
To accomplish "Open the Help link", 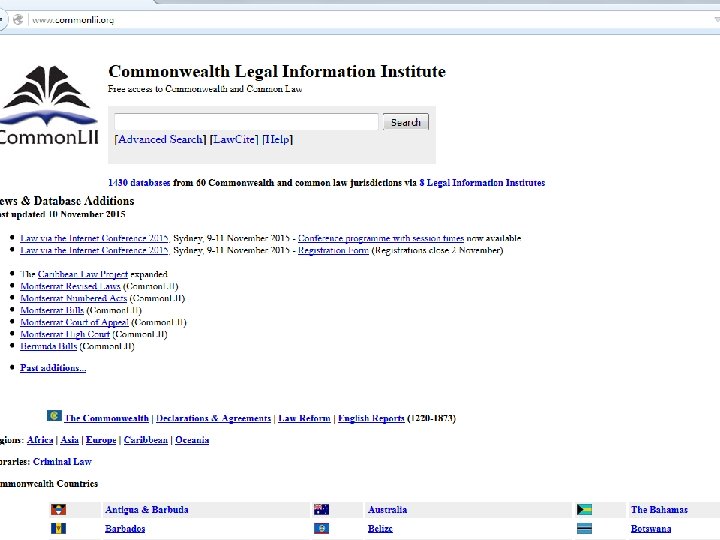I will pos(277,139).
